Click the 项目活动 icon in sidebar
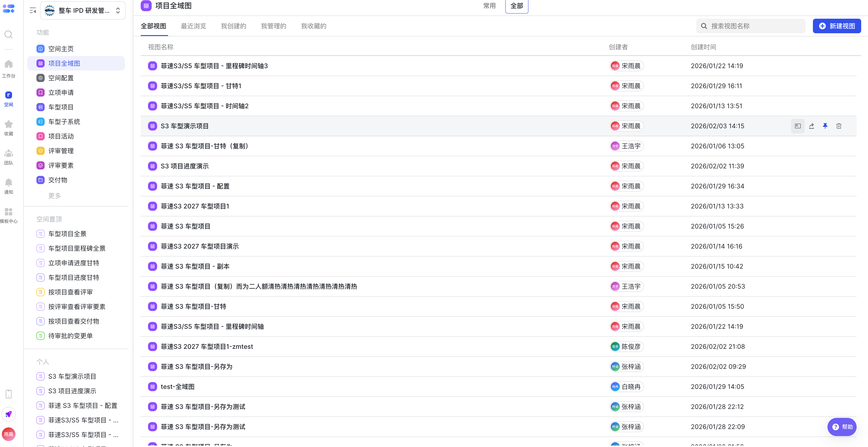The width and height of the screenshot is (868, 447). point(41,136)
